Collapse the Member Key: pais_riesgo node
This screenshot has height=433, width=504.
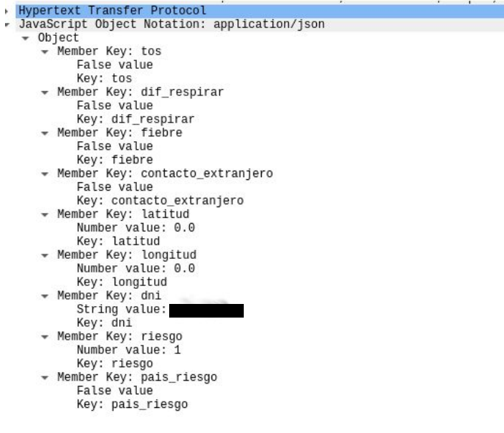coord(44,378)
